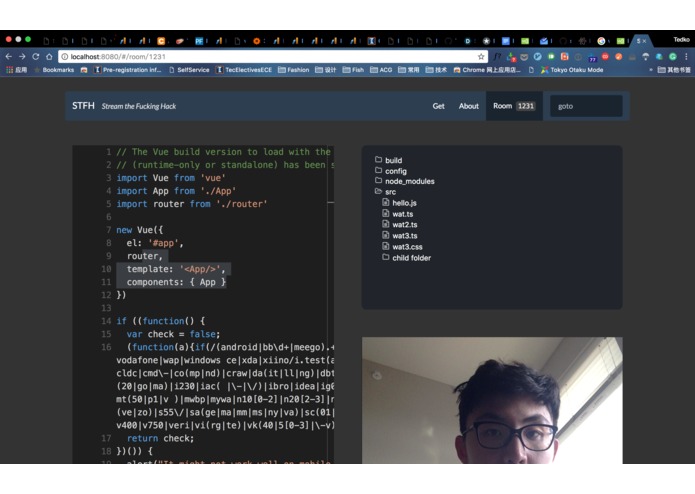Image resolution: width=695 pixels, height=494 pixels.
Task: Expand the node_modules folder
Action: pyautogui.click(x=405, y=181)
